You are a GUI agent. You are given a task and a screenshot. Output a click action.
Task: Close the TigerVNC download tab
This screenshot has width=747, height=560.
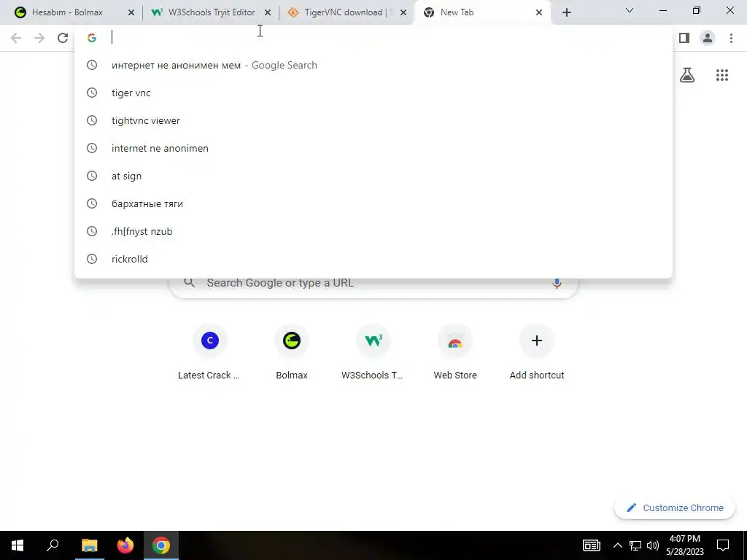coord(403,12)
